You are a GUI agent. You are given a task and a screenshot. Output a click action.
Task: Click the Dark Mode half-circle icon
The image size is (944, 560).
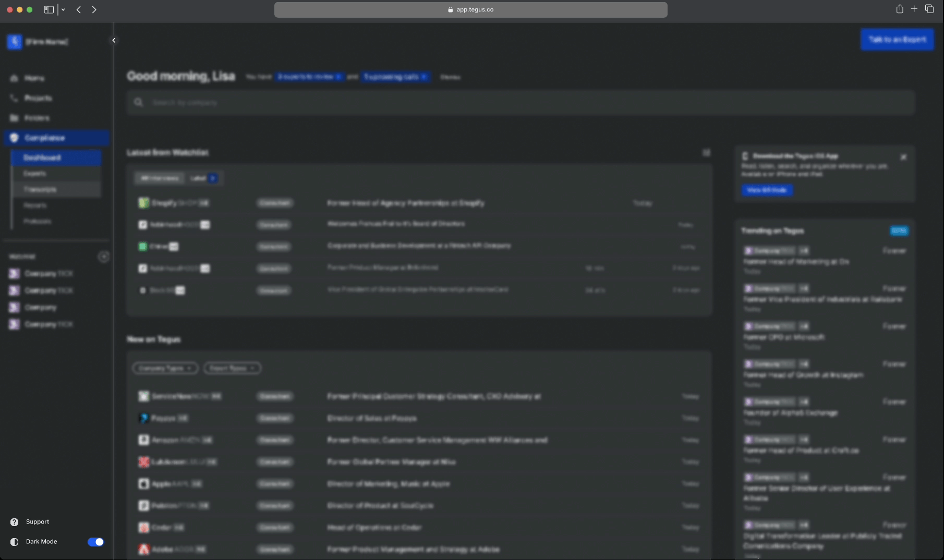click(x=14, y=542)
